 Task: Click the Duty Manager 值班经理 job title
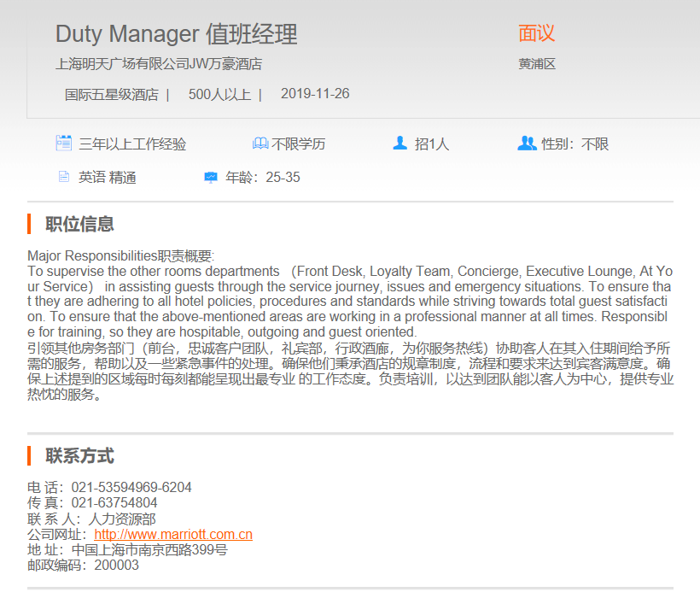point(176,34)
